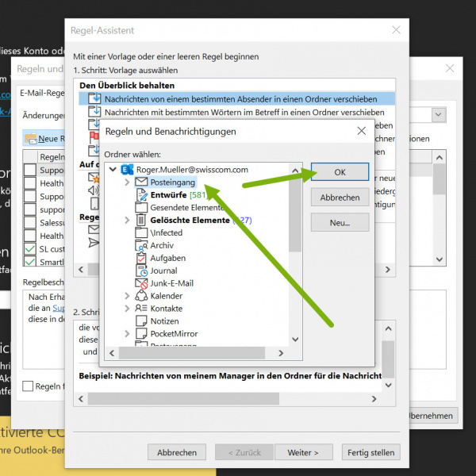The height and width of the screenshot is (476, 476).
Task: Collapse the Roger.Mueller@swisscom.com account tree
Action: tap(113, 170)
